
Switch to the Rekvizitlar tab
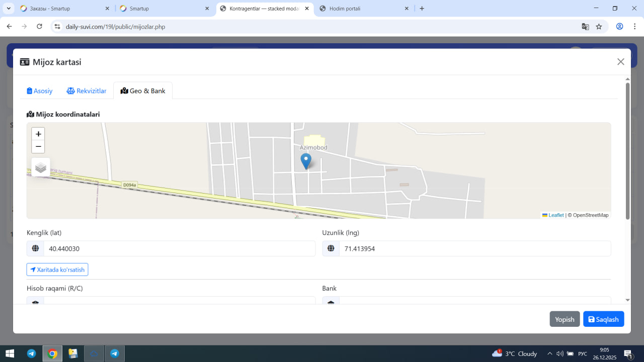[87, 91]
